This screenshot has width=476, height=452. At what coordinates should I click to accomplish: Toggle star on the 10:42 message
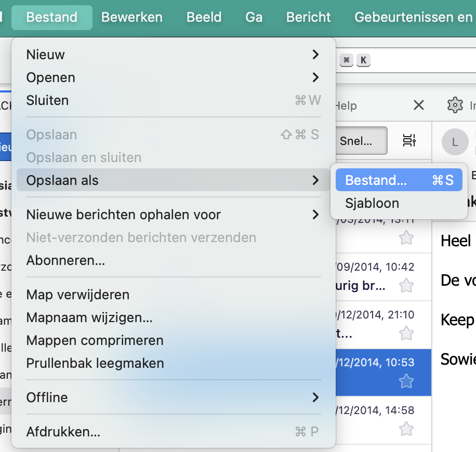point(406,286)
